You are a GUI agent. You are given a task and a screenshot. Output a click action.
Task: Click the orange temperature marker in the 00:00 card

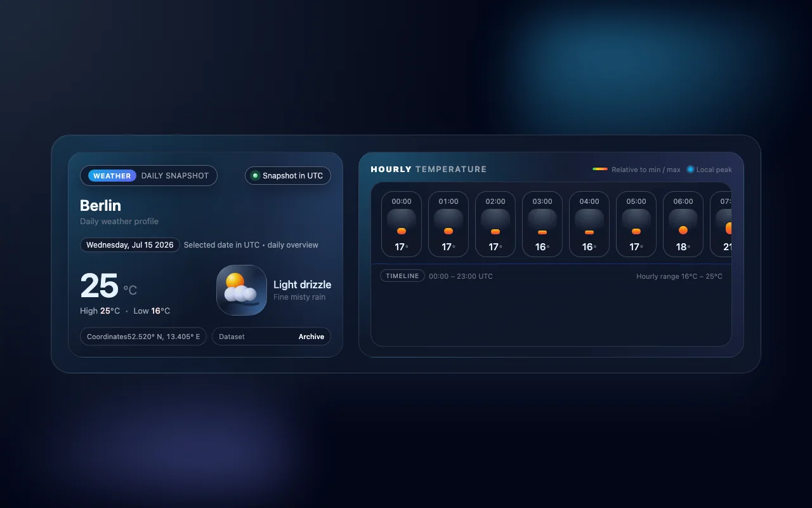(x=402, y=231)
